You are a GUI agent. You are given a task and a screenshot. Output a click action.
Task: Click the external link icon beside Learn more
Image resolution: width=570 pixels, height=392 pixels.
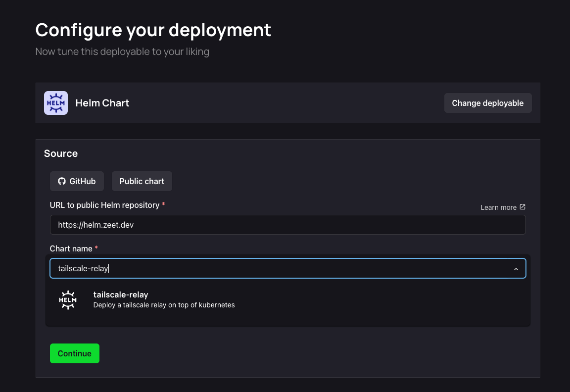pos(522,207)
